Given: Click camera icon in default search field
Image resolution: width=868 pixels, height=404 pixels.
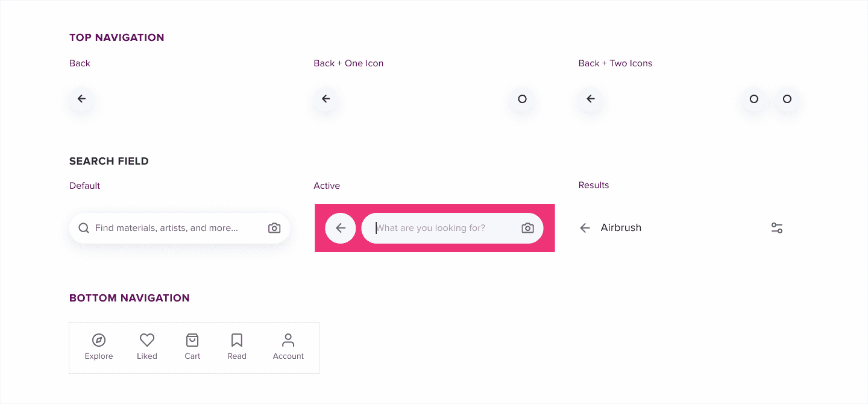Looking at the screenshot, I should [x=274, y=228].
